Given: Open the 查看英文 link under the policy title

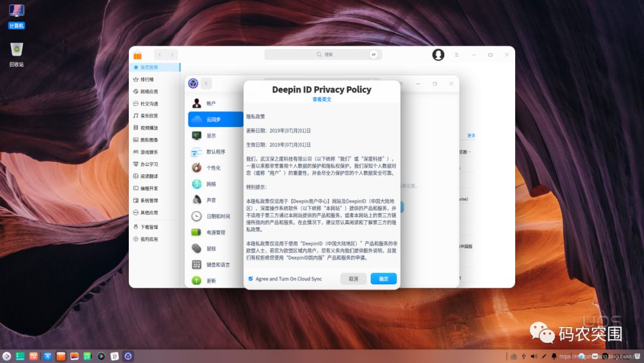Looking at the screenshot, I should point(321,100).
